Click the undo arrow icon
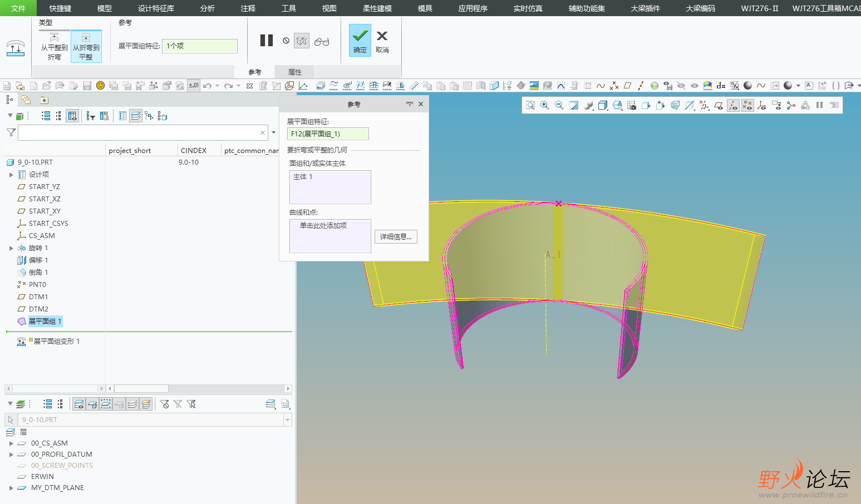 207,86
